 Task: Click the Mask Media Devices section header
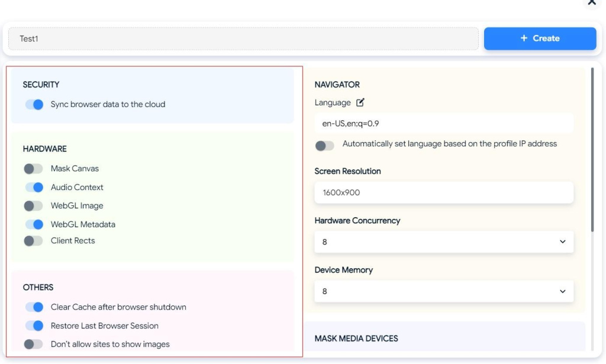tap(356, 339)
